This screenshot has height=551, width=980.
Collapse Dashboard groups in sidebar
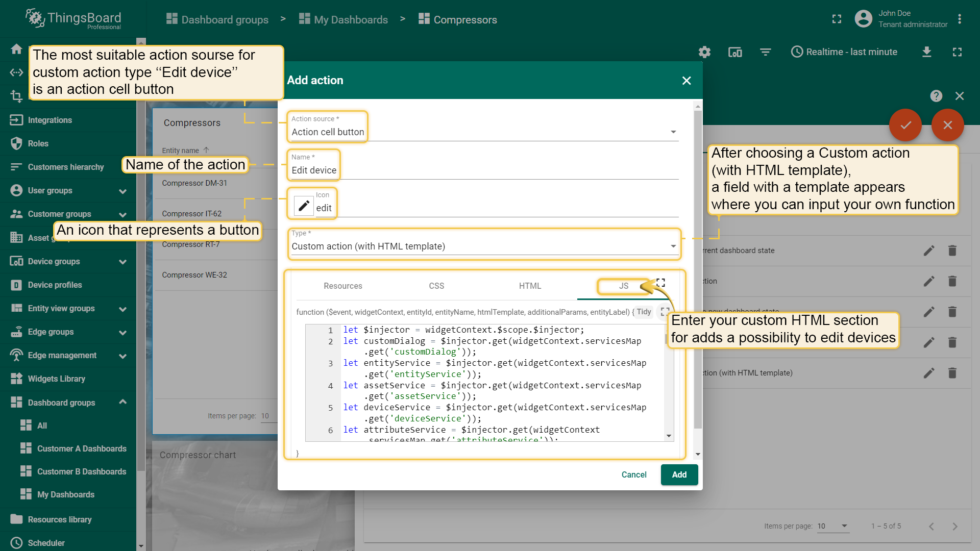tap(122, 402)
